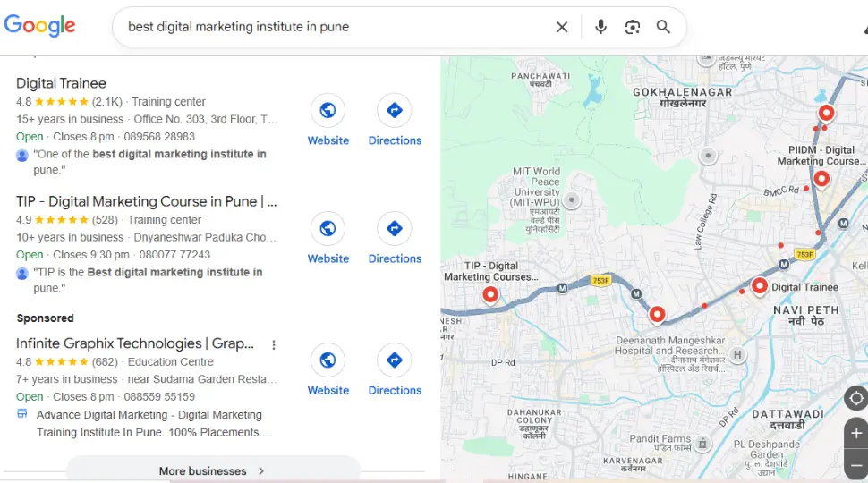The height and width of the screenshot is (483, 868).
Task: Open TIP - Digital Marketing Course listing title
Action: pyautogui.click(x=147, y=201)
